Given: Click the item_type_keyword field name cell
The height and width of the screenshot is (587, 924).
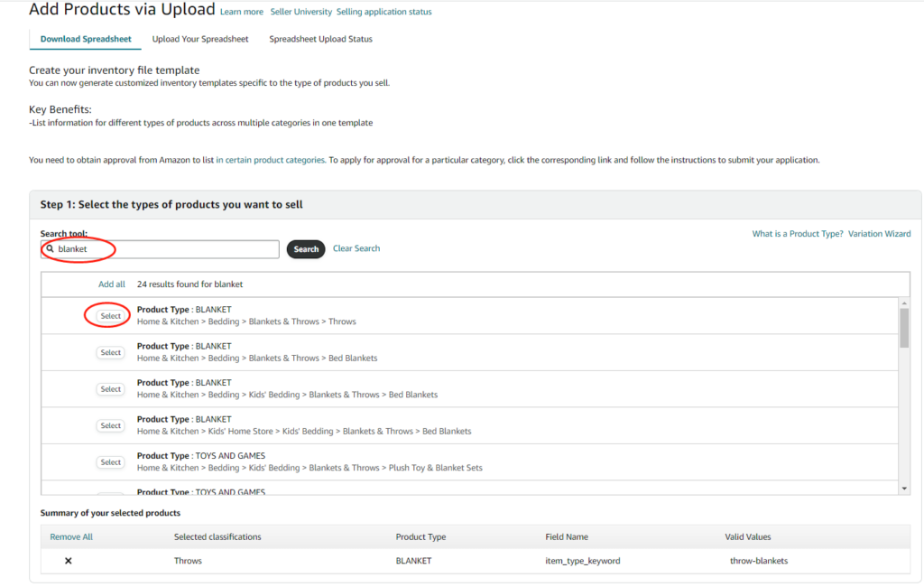Looking at the screenshot, I should pyautogui.click(x=583, y=561).
